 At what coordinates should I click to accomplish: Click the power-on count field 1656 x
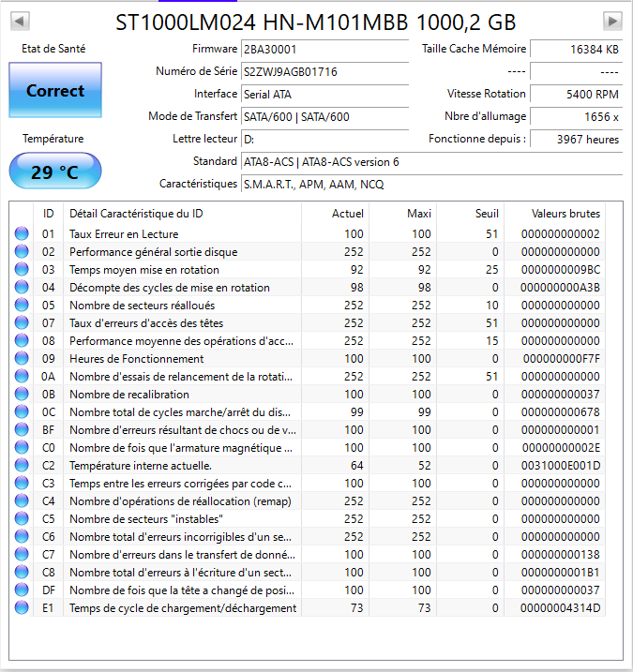coord(577,116)
